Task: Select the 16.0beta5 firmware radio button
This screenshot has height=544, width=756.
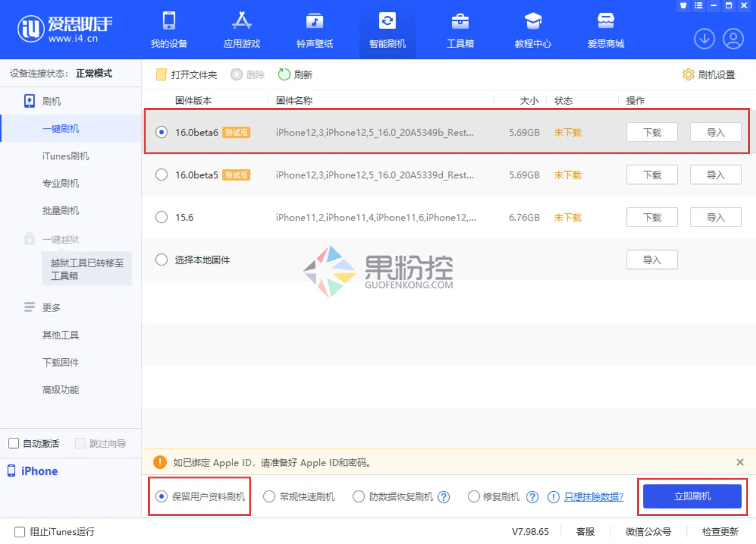Action: 161,175
